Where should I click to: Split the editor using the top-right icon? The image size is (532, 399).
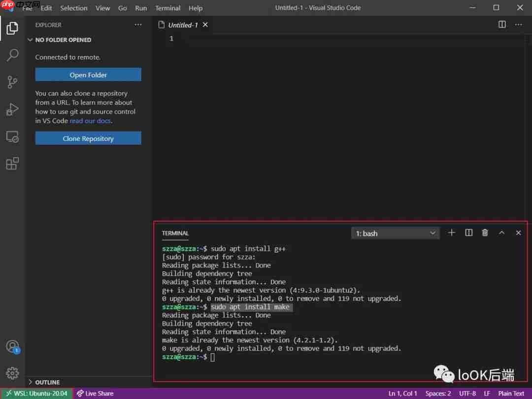point(501,24)
